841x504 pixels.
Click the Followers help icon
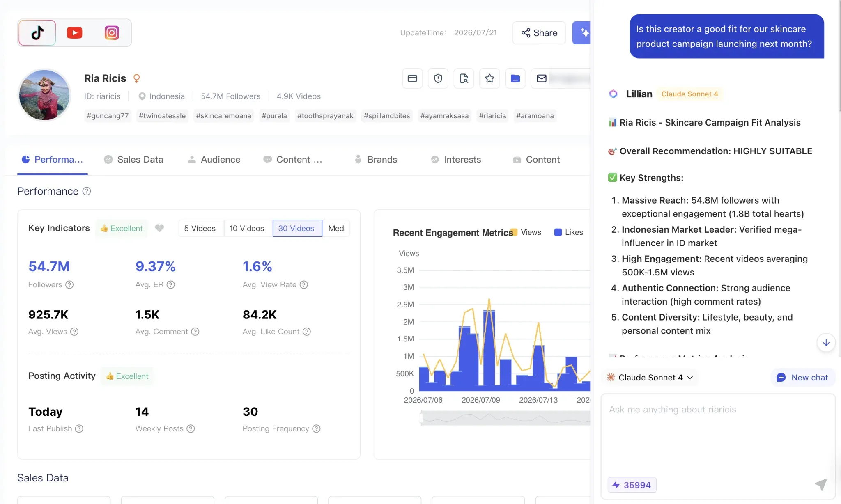click(x=69, y=285)
